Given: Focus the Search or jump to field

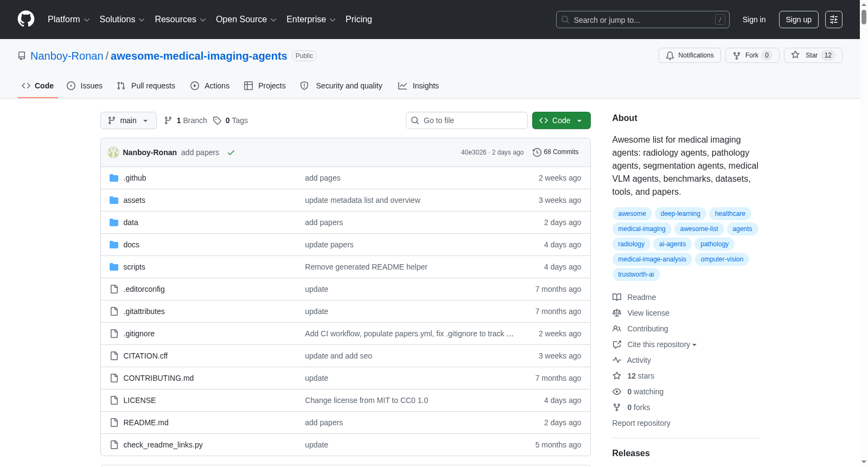Looking at the screenshot, I should point(643,20).
